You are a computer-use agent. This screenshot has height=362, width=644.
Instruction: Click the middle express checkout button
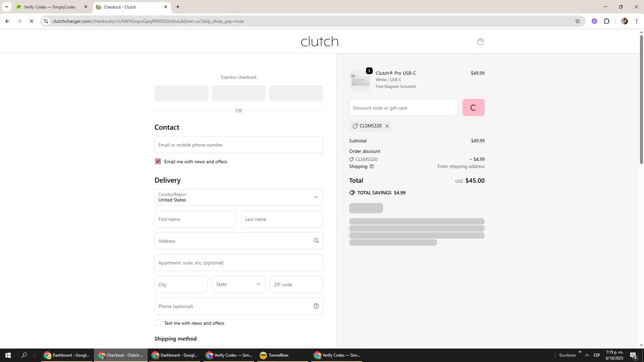pyautogui.click(x=239, y=93)
